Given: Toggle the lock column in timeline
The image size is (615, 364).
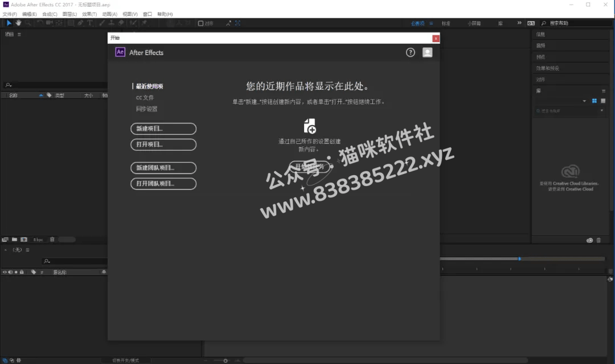Looking at the screenshot, I should (22, 272).
